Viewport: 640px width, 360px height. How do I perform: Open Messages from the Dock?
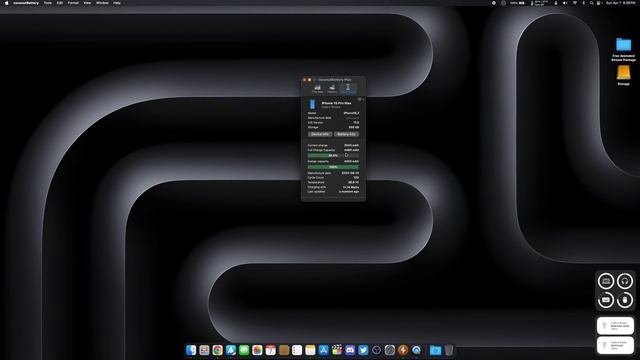244,350
